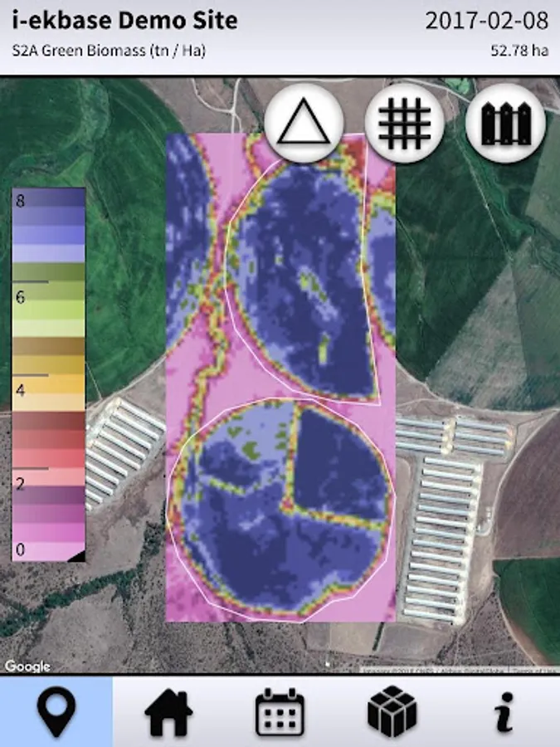The width and height of the screenshot is (560, 747).
Task: Tap legend swatch labeled 6
Action: pos(49,290)
